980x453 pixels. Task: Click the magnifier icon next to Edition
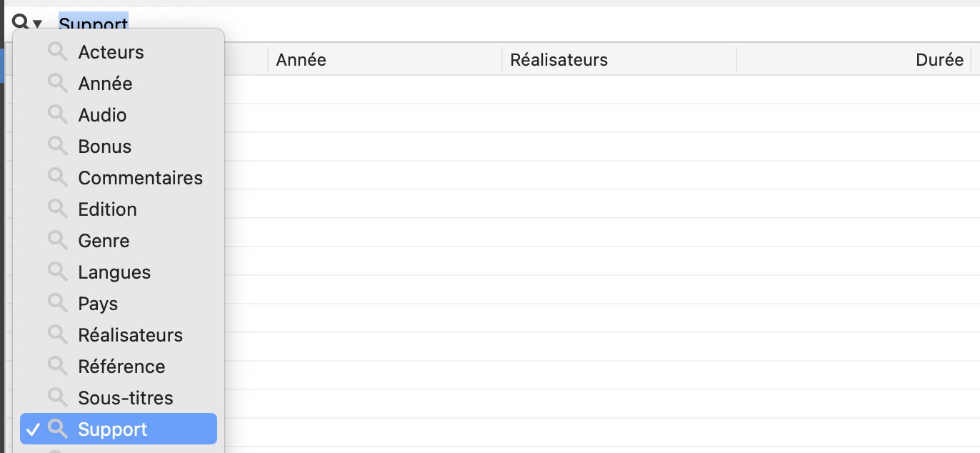(58, 209)
